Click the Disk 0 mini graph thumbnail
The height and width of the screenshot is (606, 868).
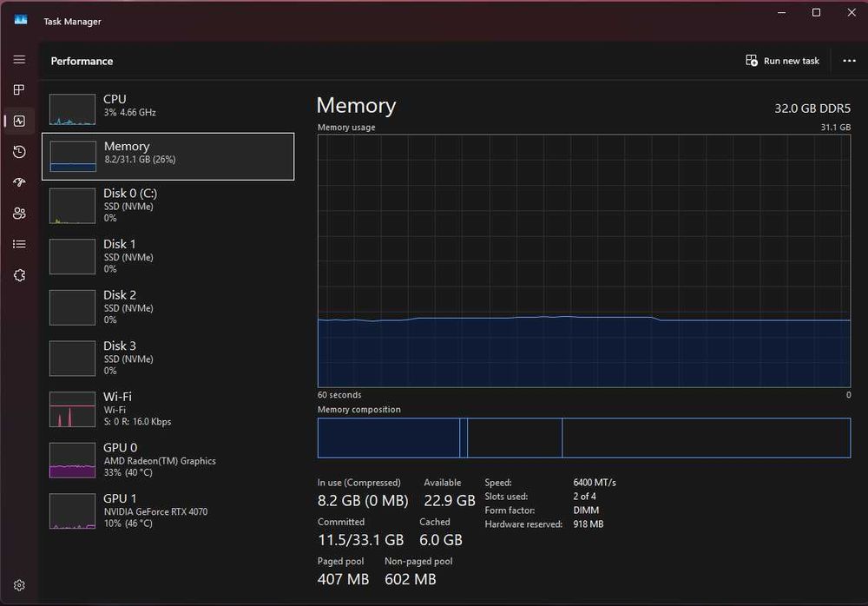click(x=72, y=206)
